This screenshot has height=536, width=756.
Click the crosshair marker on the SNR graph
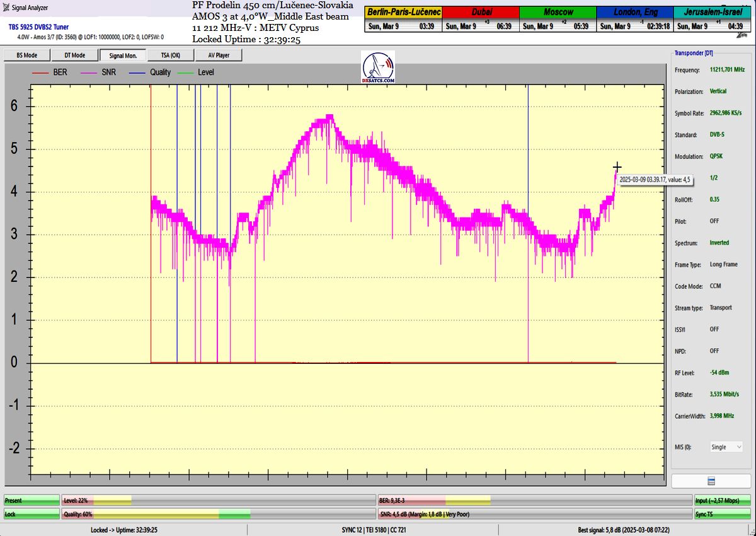click(x=617, y=167)
